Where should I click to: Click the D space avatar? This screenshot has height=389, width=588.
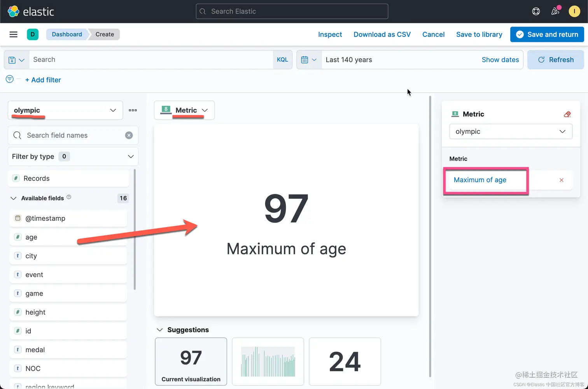[x=33, y=34]
